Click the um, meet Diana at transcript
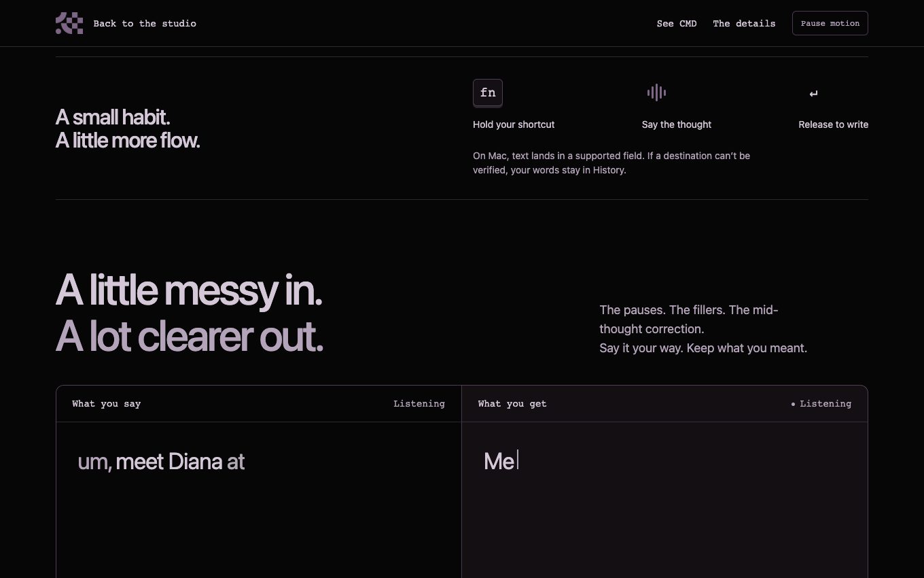924x578 pixels. point(161,462)
